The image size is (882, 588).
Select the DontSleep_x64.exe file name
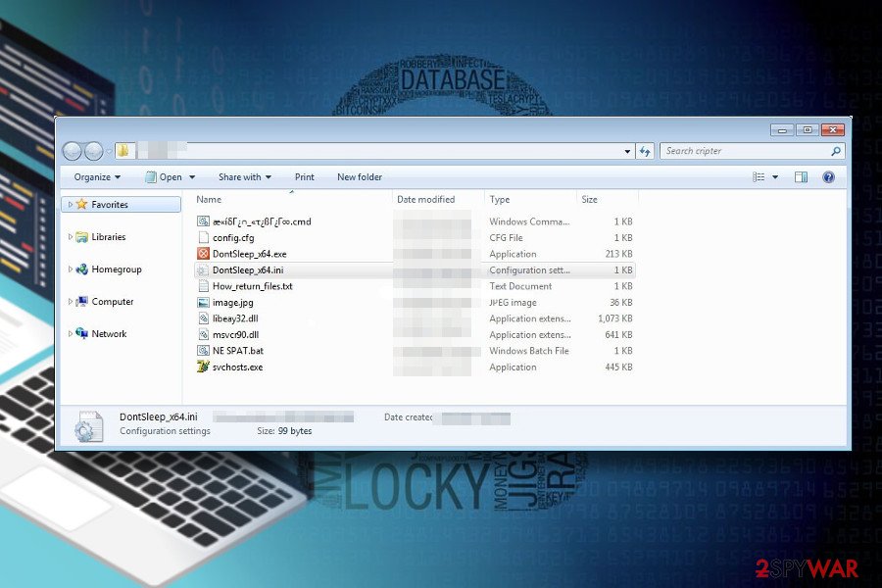[250, 254]
